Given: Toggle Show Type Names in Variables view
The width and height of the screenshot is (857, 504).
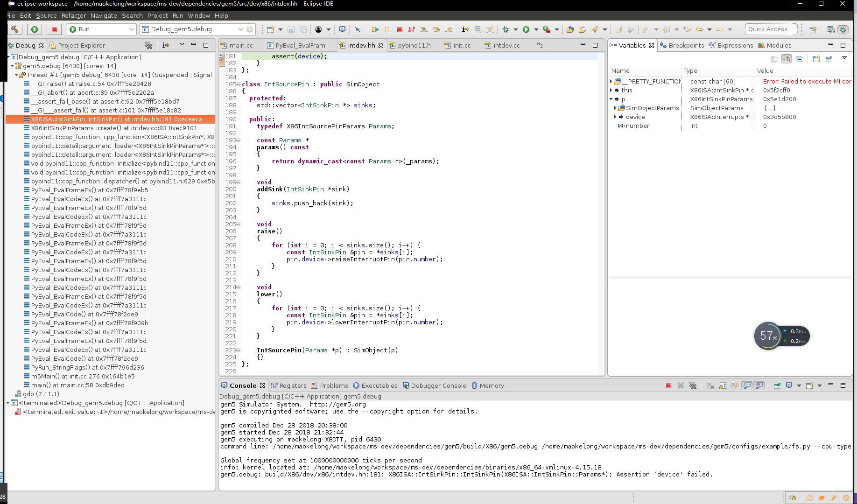Looking at the screenshot, I should point(774,59).
